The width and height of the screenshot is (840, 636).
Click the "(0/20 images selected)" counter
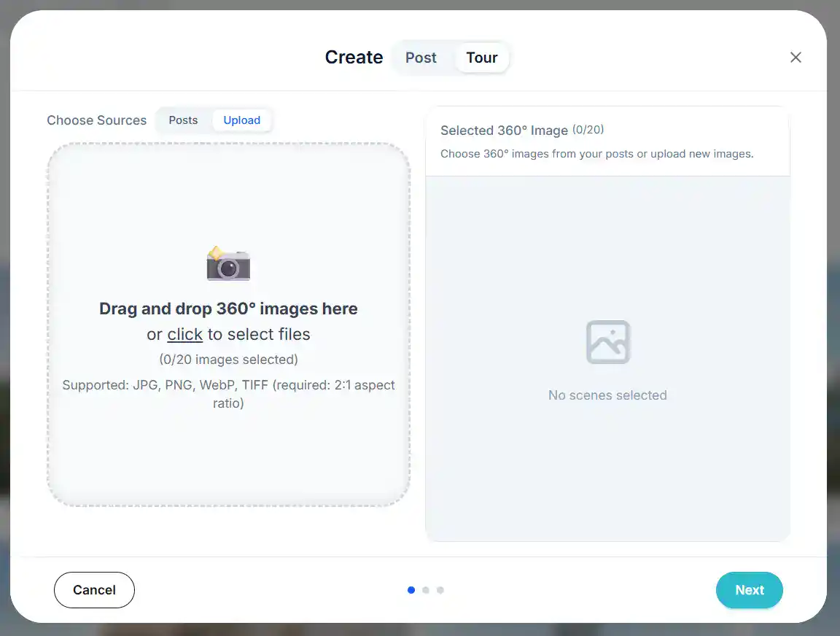click(x=228, y=359)
